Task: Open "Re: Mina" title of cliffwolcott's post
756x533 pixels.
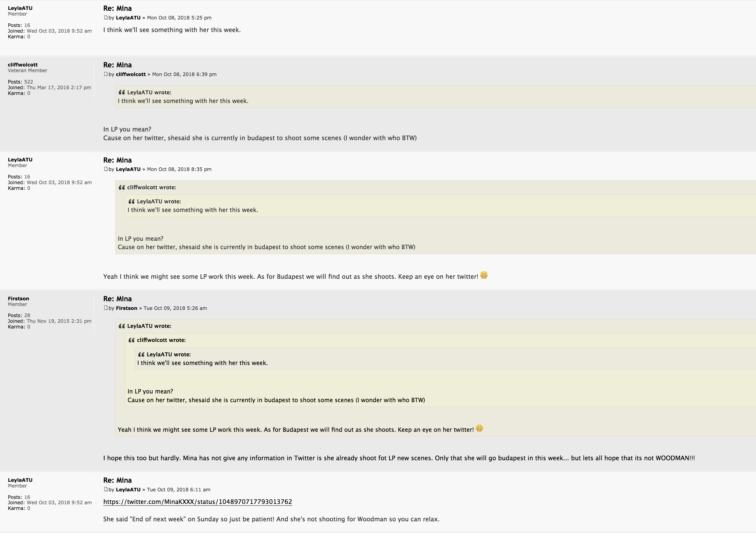Action: [118, 65]
